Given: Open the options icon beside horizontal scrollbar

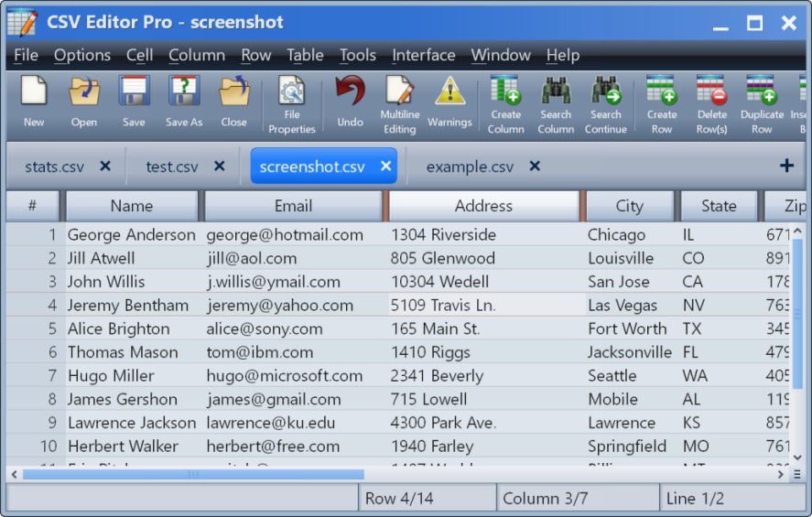Looking at the screenshot, I should 797,474.
